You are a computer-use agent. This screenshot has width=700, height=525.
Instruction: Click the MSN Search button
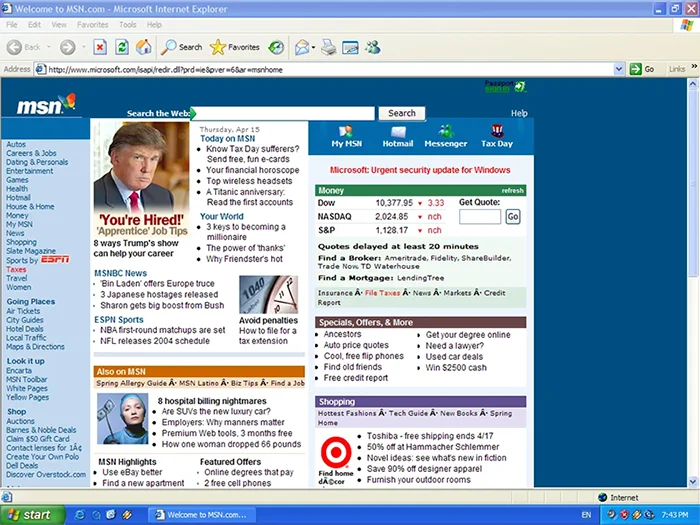click(402, 113)
